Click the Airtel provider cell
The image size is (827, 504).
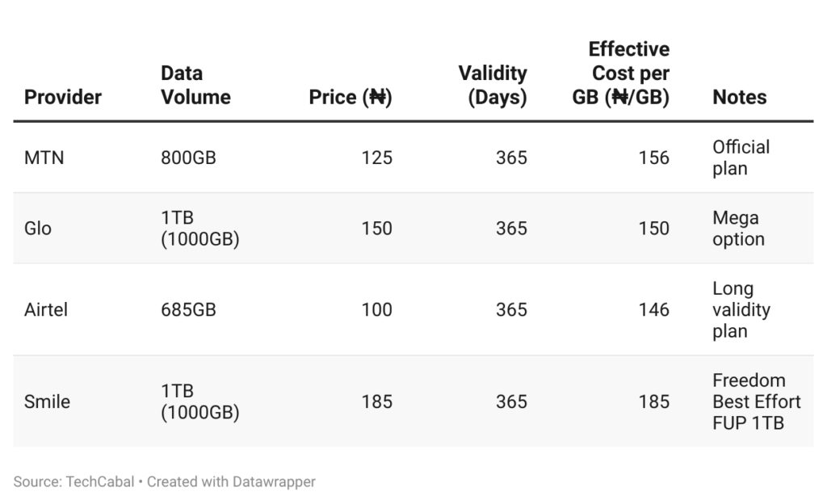[x=46, y=309]
